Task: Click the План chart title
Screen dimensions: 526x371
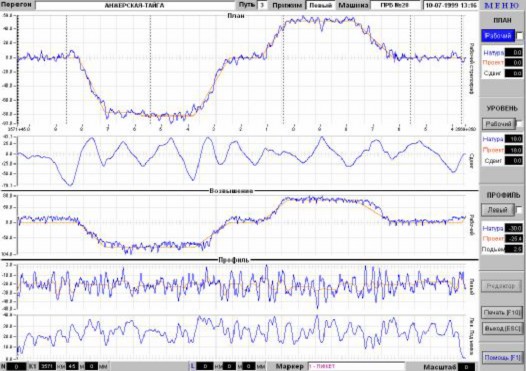Action: (236, 16)
